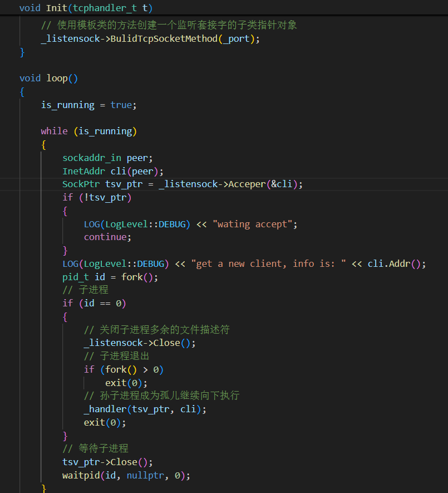
Task: Click "_handler(tsv_ptr, cli);" call
Action: pyautogui.click(x=145, y=409)
